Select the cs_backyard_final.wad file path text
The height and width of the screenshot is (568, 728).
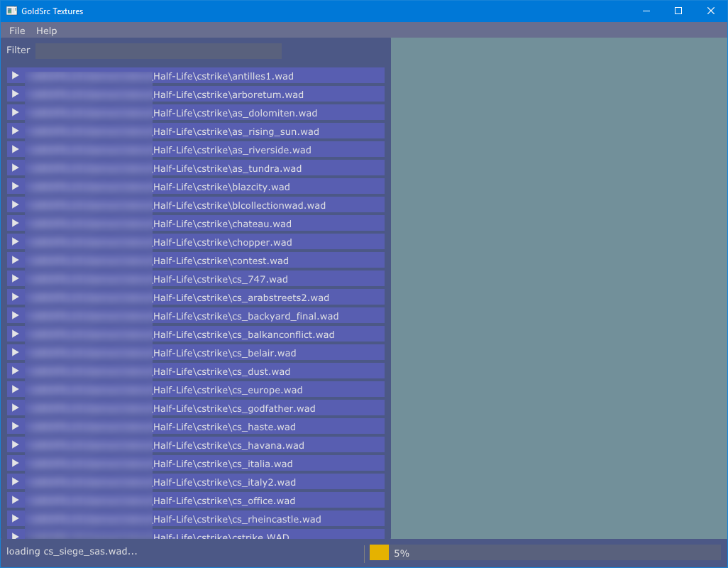point(246,316)
